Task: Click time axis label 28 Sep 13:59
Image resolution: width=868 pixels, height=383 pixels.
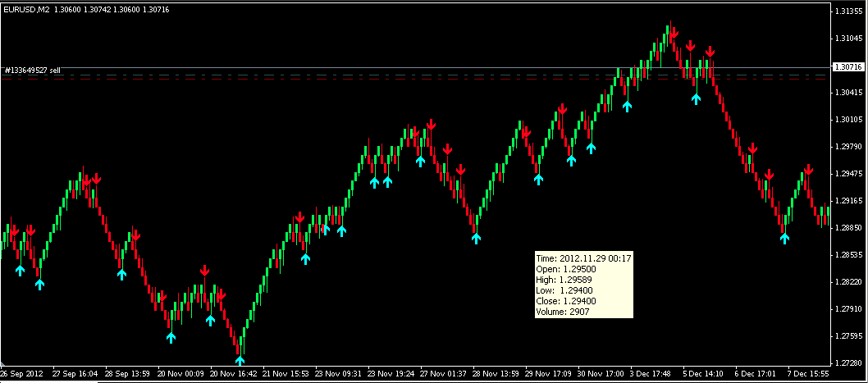Action: 128,373
